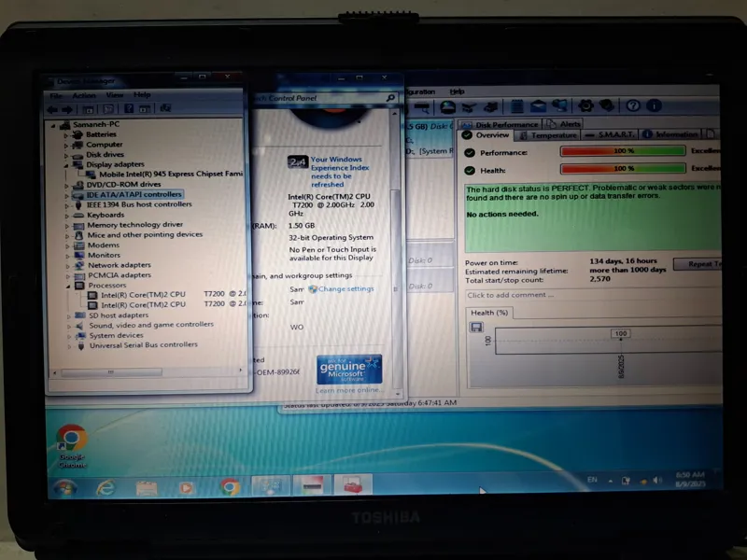Collapse the Processors node
Image resolution: width=747 pixels, height=560 pixels.
(x=68, y=287)
